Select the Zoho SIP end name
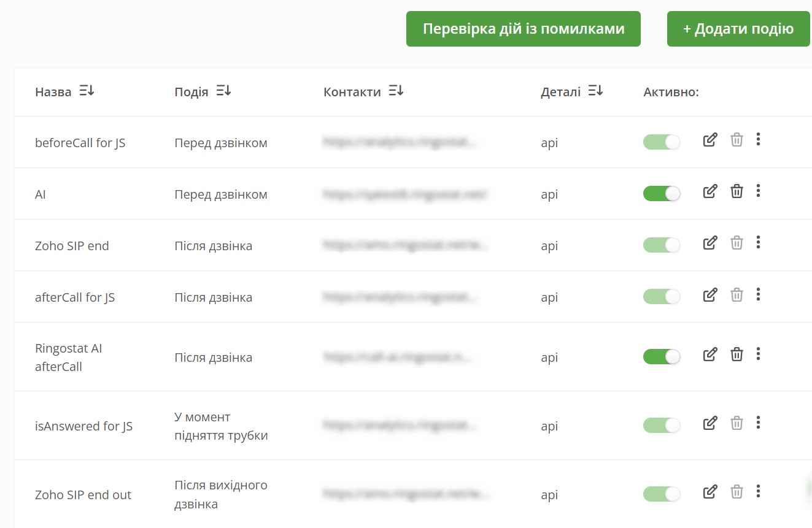The height and width of the screenshot is (528, 812). click(x=72, y=246)
